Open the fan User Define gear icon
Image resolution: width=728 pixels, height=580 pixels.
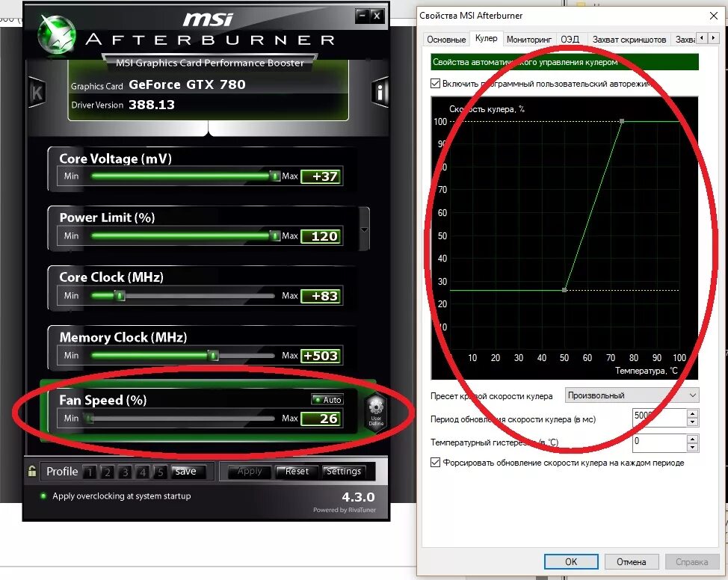pyautogui.click(x=376, y=411)
